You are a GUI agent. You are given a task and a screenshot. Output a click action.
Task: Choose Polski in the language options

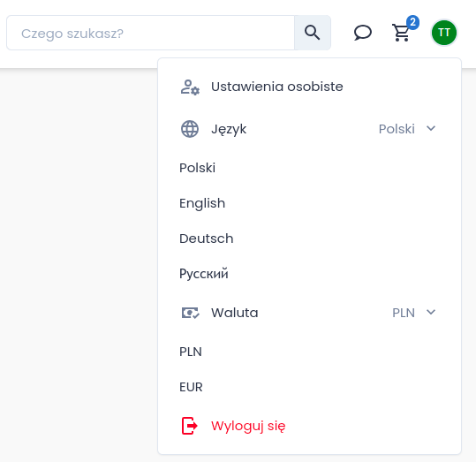pos(197,168)
